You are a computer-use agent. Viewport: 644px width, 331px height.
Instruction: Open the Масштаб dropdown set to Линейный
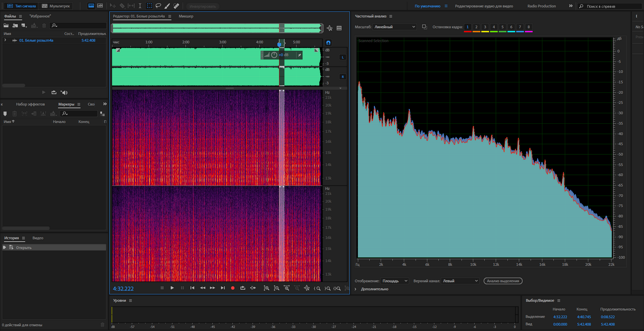point(394,27)
